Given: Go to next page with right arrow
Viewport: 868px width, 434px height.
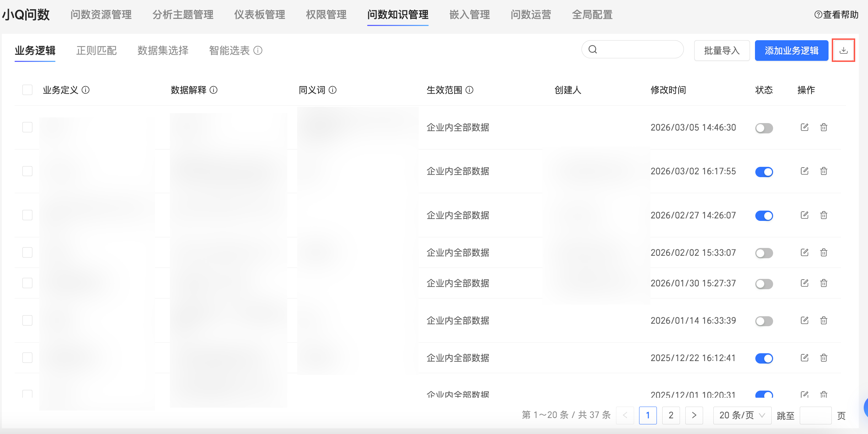Looking at the screenshot, I should point(694,415).
